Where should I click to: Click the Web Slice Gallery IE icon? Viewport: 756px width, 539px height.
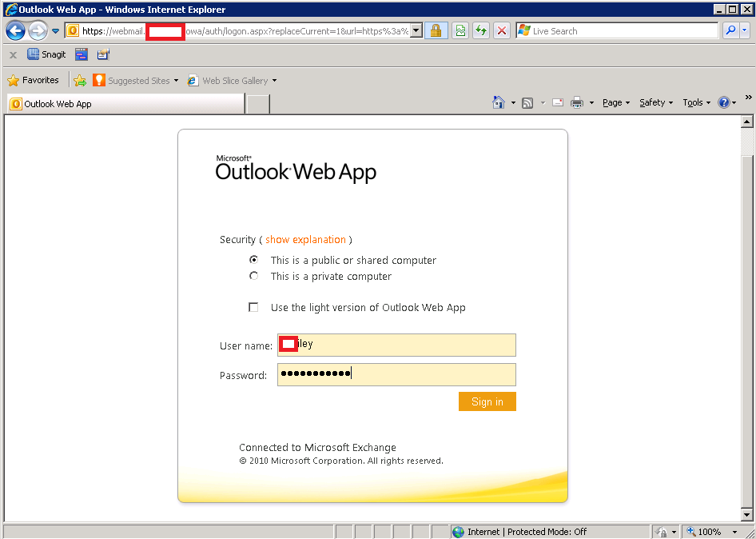click(x=193, y=81)
